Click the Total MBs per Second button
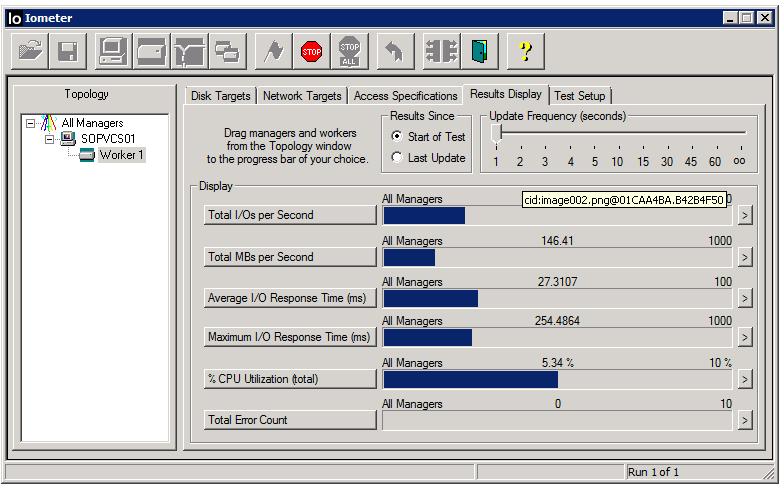This screenshot has height=488, width=781. (x=290, y=257)
